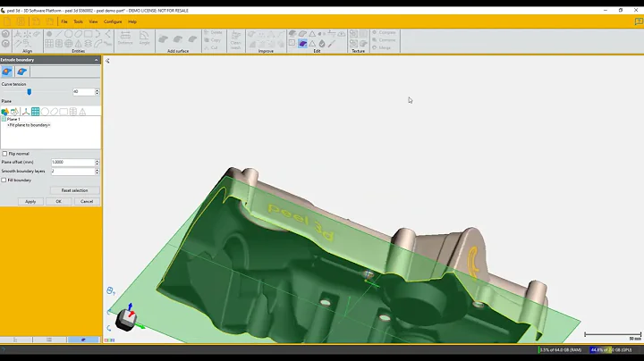The image size is (644, 361).
Task: Select the Sphere entity tool
Action: (x=69, y=44)
